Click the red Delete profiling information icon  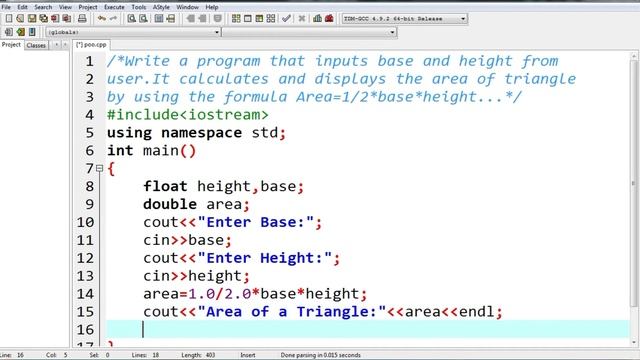coord(329,18)
